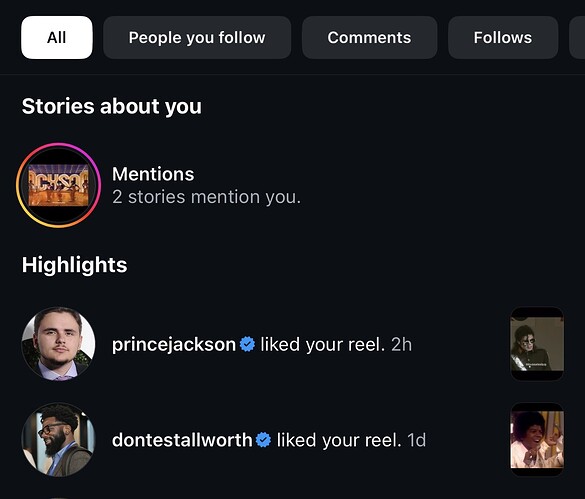Viewport: 585px width, 499px height.
Task: Click the Mentions label
Action: point(153,174)
